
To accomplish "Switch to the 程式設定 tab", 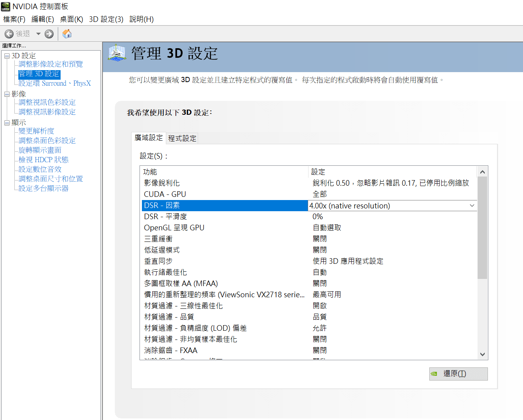I will click(x=182, y=138).
